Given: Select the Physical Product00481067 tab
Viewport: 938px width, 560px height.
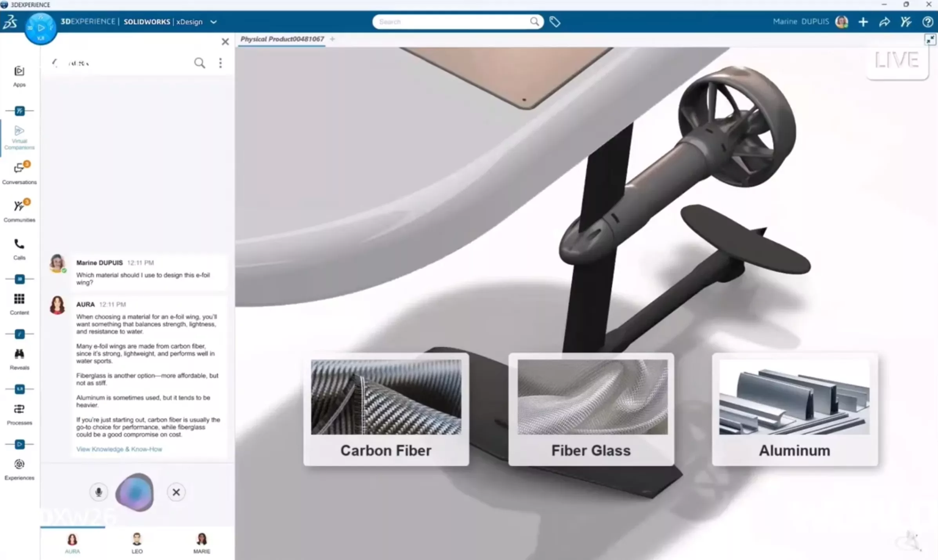Looking at the screenshot, I should [x=282, y=39].
